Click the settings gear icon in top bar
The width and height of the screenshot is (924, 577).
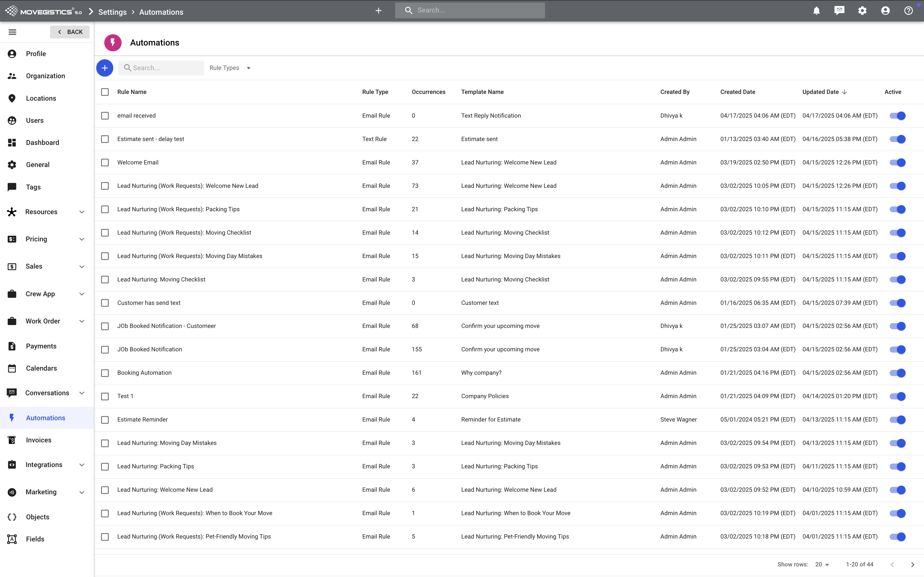[862, 11]
